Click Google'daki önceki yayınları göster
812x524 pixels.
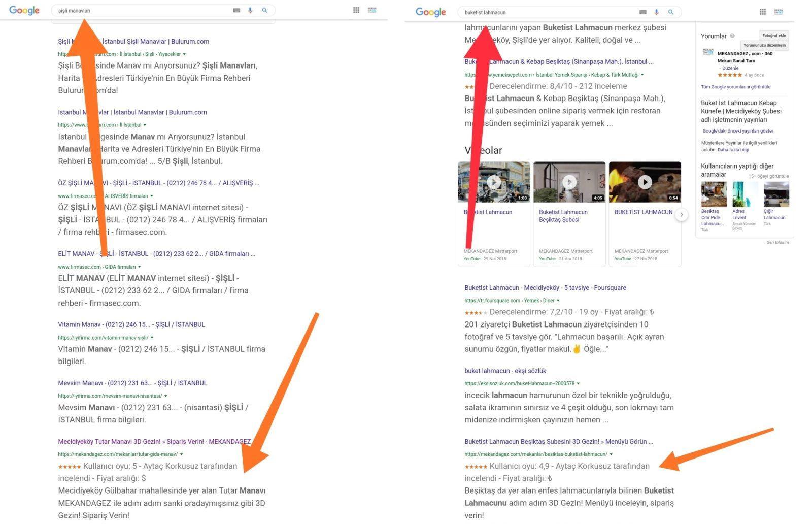(738, 131)
